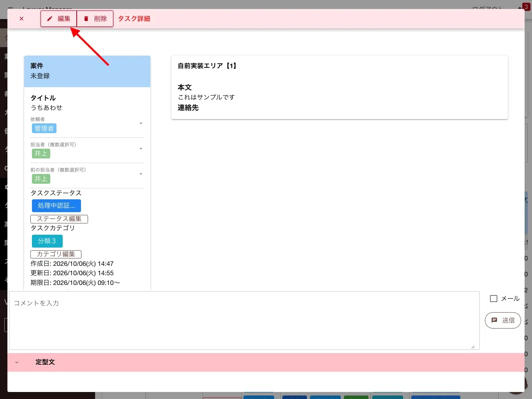Close the task detail dialog with the X

click(x=21, y=19)
